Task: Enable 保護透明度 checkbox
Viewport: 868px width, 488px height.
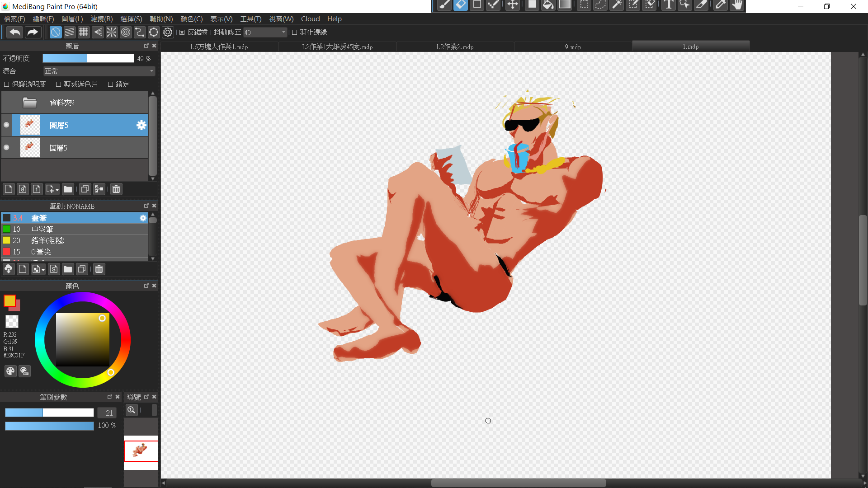Action: click(x=6, y=84)
